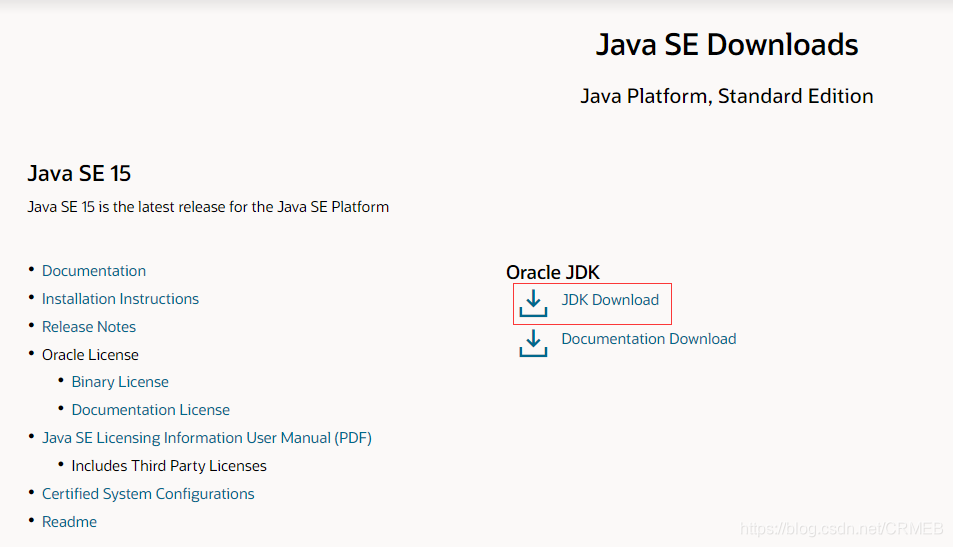953x547 pixels.
Task: Click 'Includes Third Party Licenses' text
Action: 169,466
